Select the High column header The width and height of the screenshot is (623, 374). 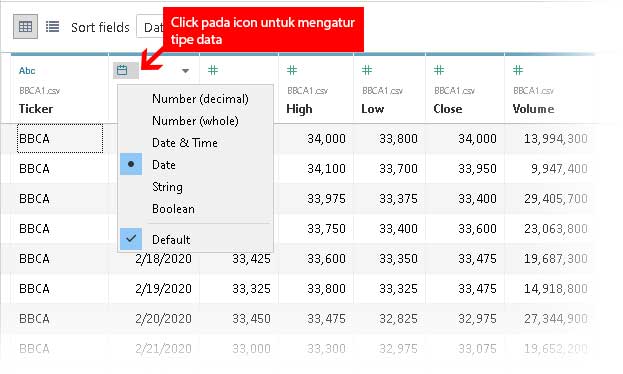(299, 109)
